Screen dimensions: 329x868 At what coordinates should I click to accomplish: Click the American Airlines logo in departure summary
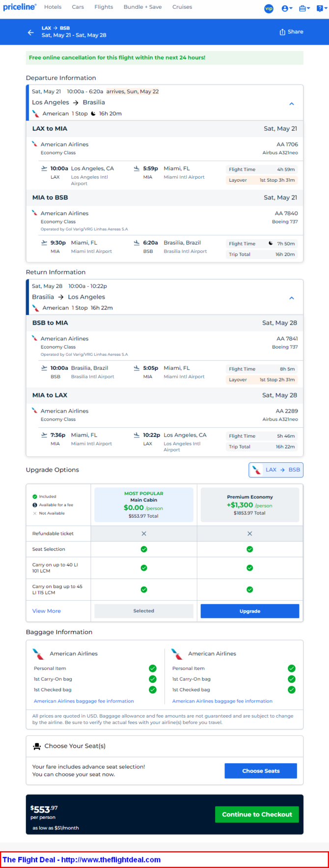point(35,113)
